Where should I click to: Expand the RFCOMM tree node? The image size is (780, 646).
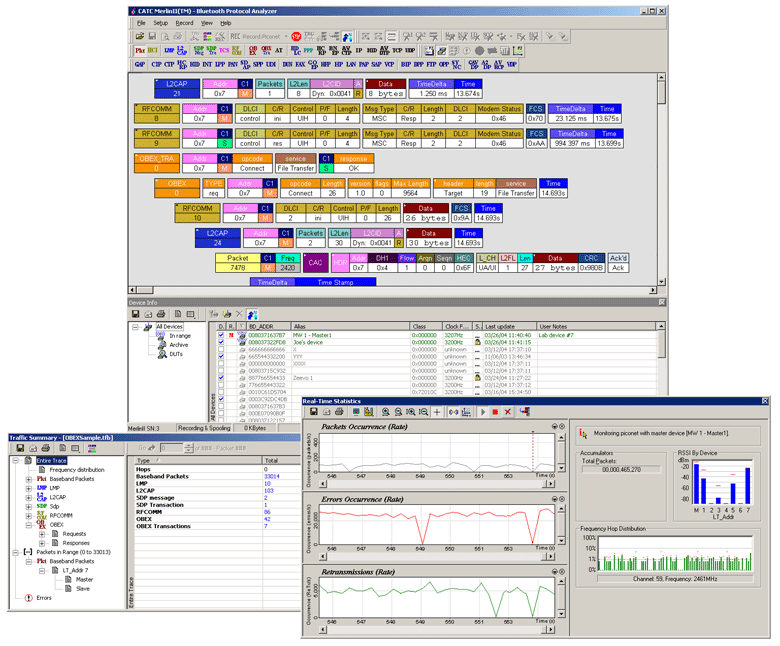pyautogui.click(x=29, y=516)
